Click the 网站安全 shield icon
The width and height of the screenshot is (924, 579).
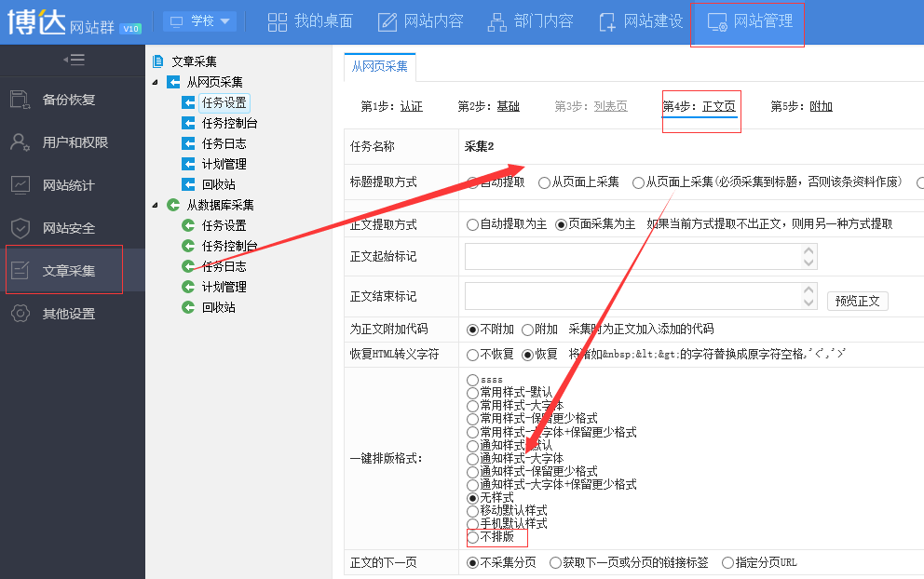[20, 228]
